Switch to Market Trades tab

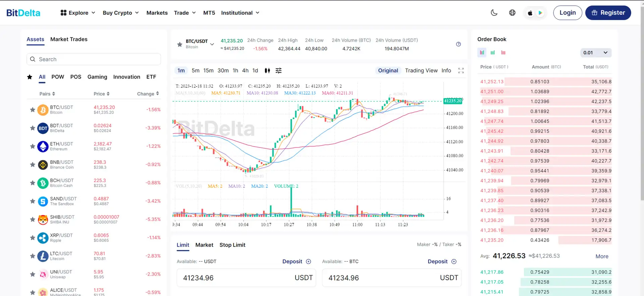pos(69,39)
